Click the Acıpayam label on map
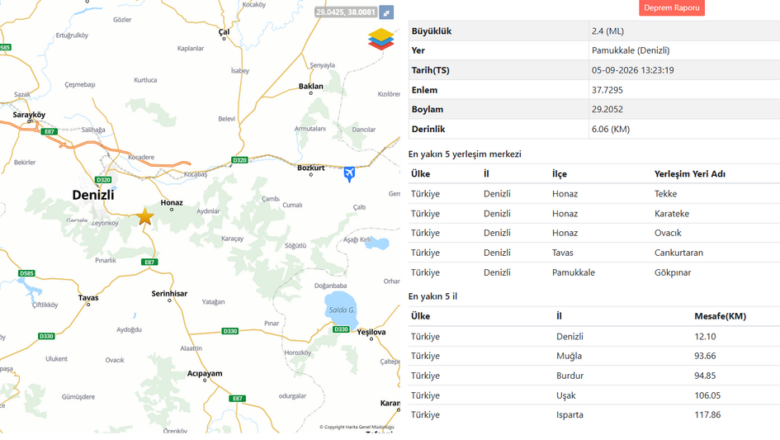This screenshot has height=440, width=780. coord(204,373)
